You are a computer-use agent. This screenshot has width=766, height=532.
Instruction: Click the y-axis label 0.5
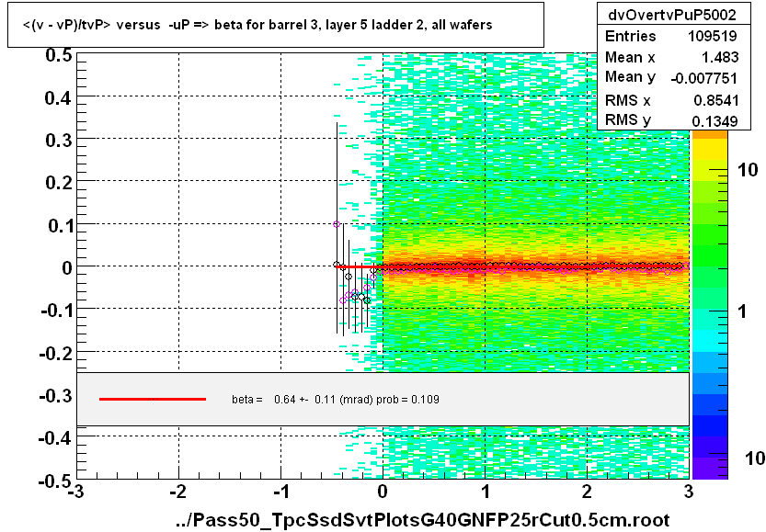point(59,55)
